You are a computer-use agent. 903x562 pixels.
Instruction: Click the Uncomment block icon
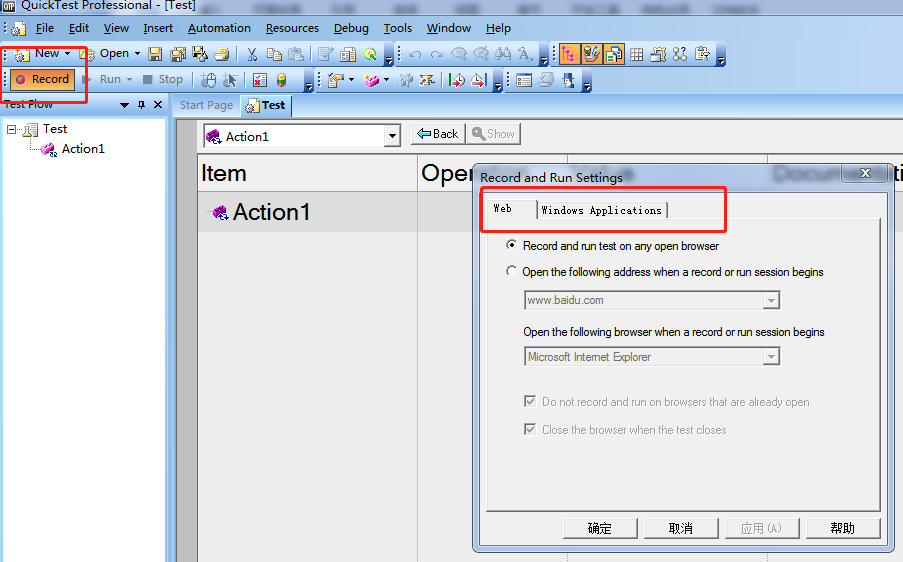coord(481,54)
